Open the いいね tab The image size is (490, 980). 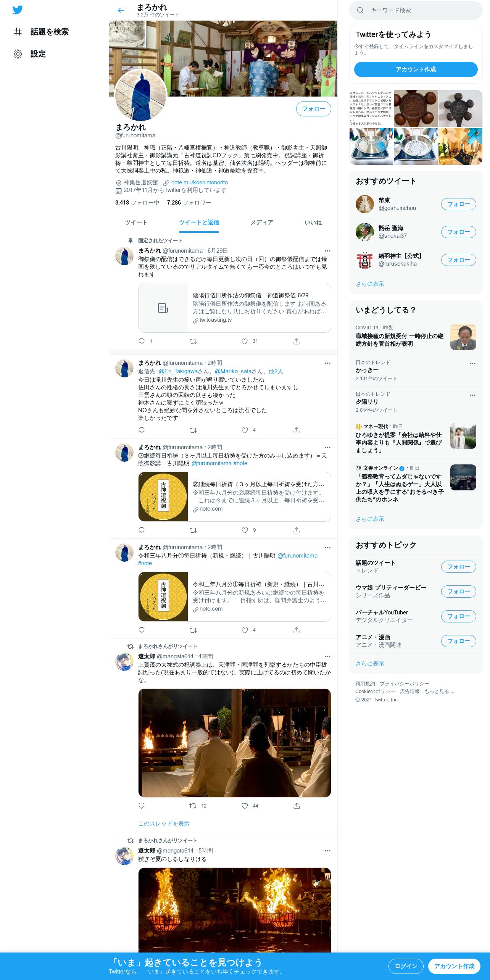tap(313, 222)
